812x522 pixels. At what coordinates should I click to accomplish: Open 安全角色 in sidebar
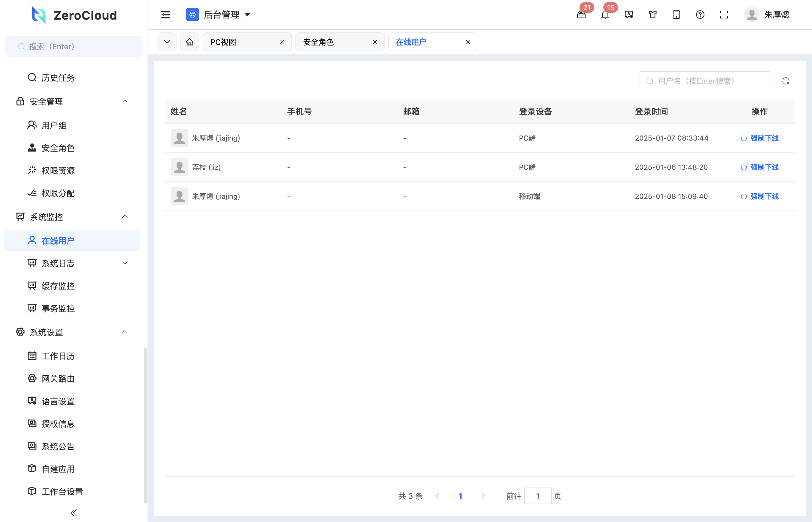click(x=72, y=148)
